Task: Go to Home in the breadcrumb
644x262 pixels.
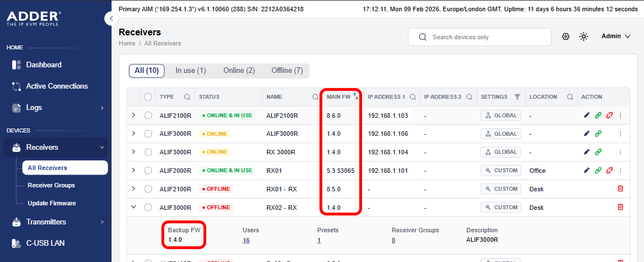Action: (x=127, y=43)
